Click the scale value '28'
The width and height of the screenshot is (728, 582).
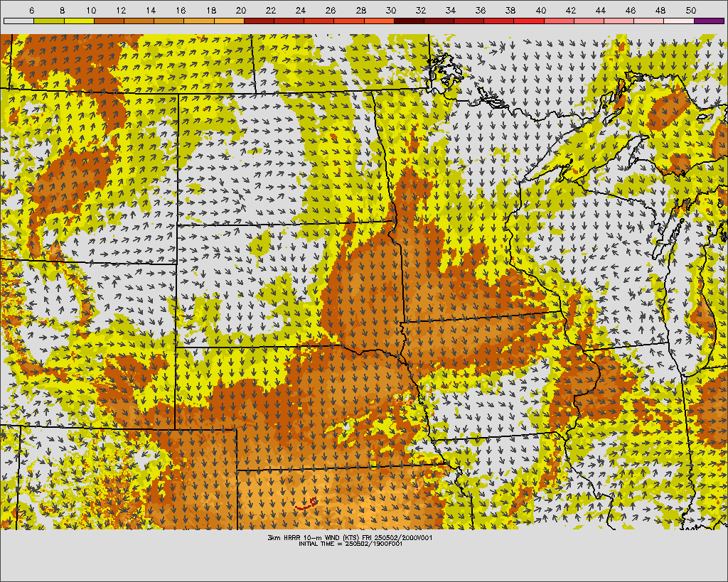coord(360,10)
